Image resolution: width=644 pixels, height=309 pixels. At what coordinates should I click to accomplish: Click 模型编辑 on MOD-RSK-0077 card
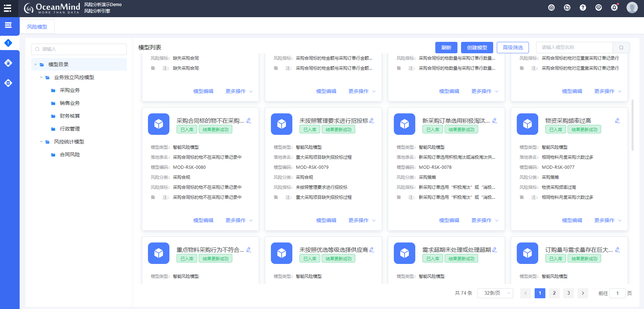572,220
